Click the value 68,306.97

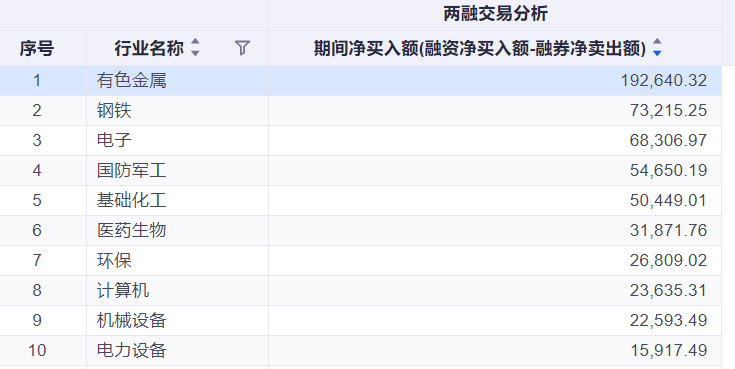(668, 141)
